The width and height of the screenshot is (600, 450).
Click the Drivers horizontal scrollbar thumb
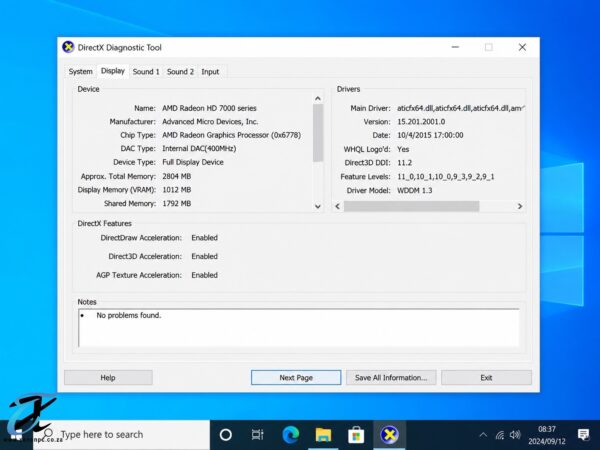tap(411, 206)
